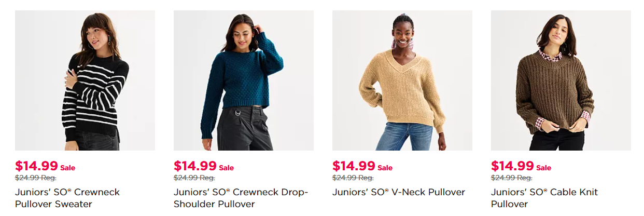Viewport: 644px width, 216px height.
Task: Click the Juniors' SO Crewneck Pullover Sweater title
Action: coord(67,198)
